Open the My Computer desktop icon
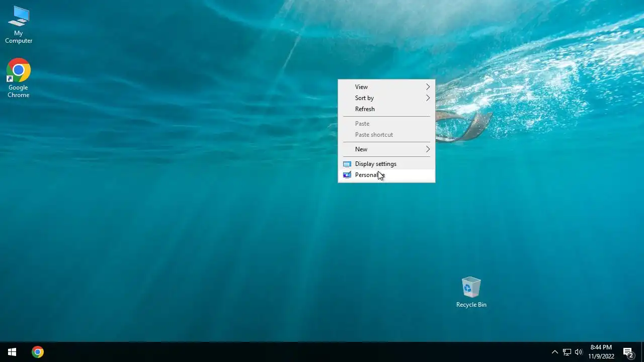The image size is (644, 362). 19,25
